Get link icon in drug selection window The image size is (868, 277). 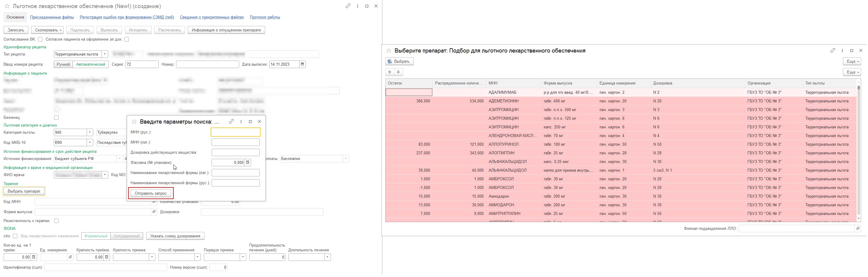pyautogui.click(x=833, y=50)
